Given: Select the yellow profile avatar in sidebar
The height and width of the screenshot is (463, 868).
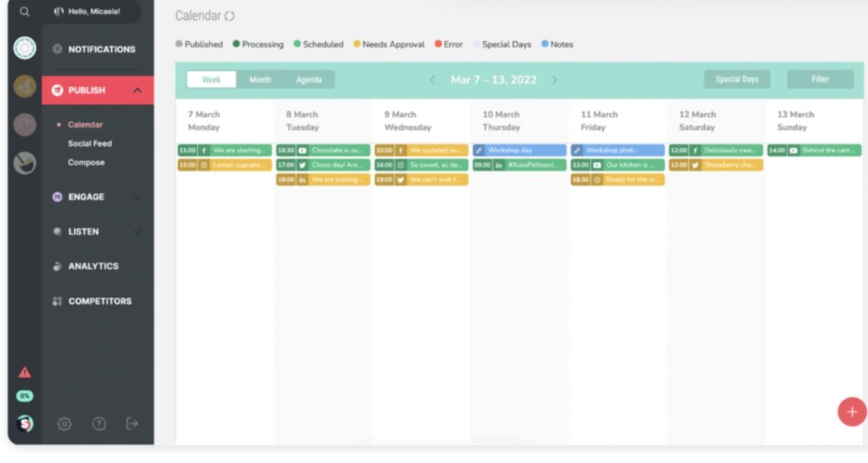Looking at the screenshot, I should tap(25, 86).
